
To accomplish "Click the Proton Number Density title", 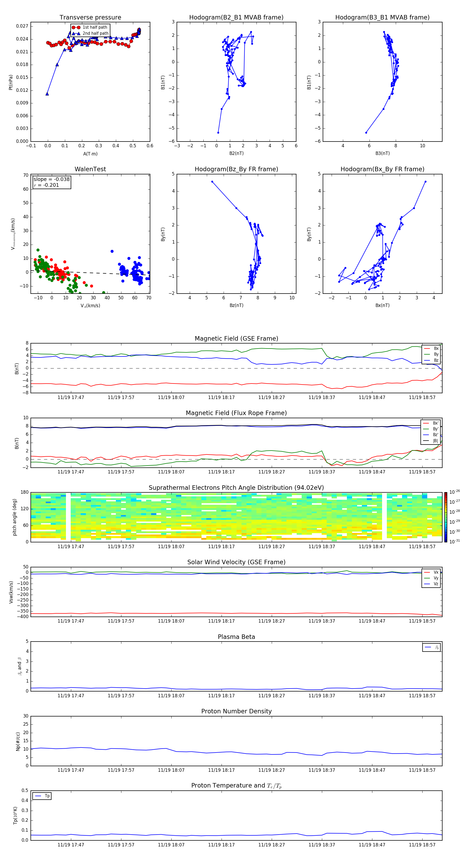I will [236, 711].
